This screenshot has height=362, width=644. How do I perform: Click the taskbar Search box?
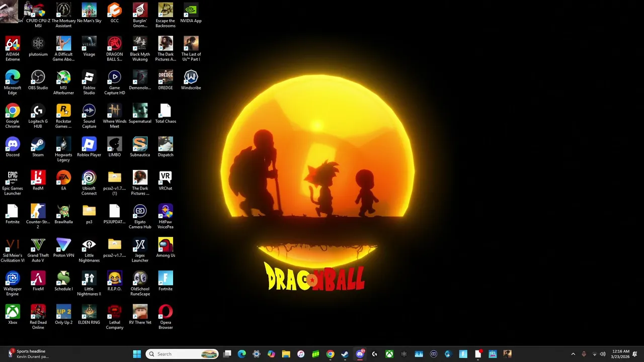coord(182,354)
